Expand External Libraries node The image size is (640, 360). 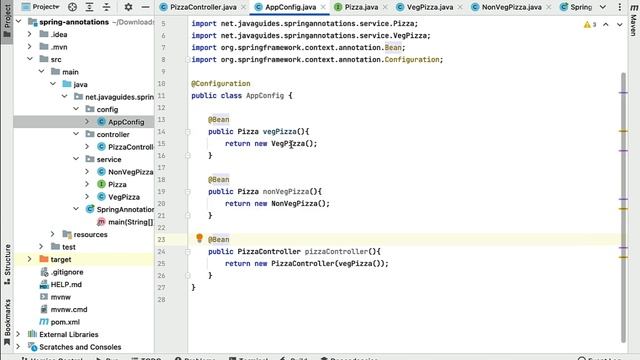coord(18,334)
